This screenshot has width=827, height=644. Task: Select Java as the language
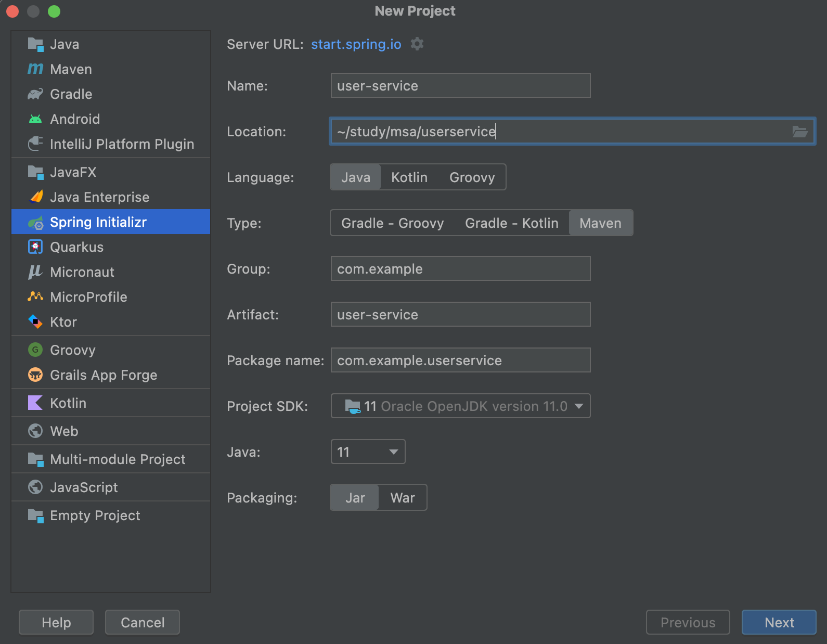click(356, 177)
